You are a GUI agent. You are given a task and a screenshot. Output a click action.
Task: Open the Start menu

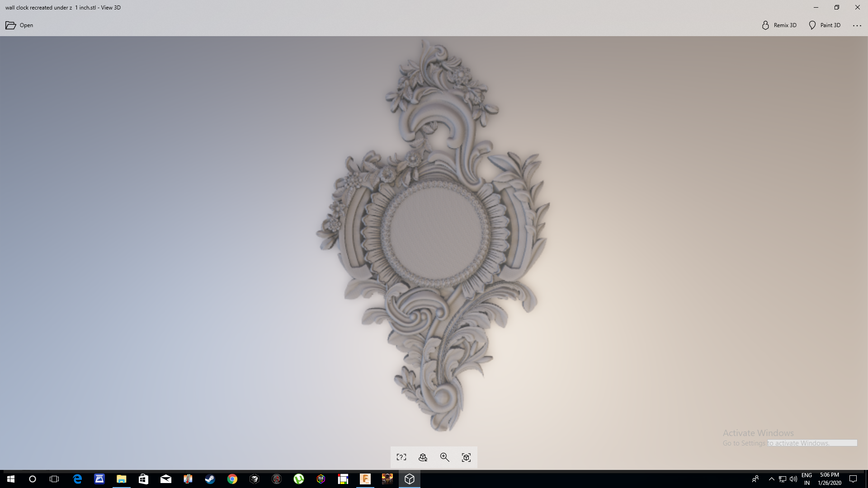pyautogui.click(x=10, y=479)
